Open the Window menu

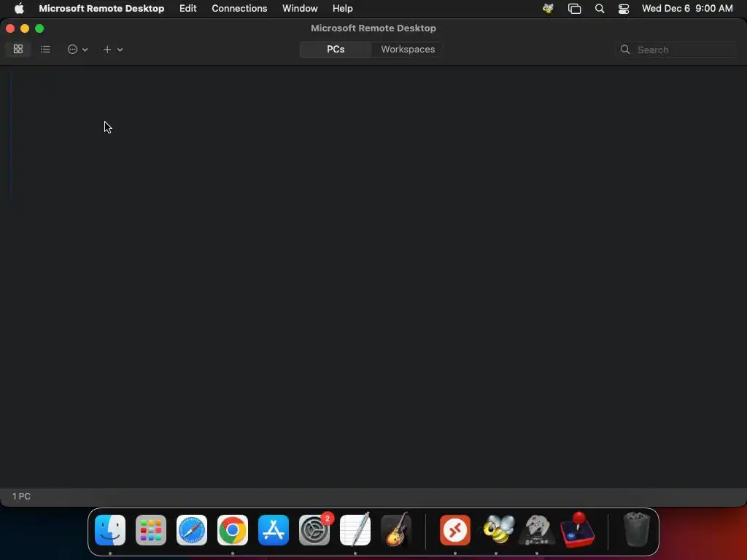click(300, 8)
